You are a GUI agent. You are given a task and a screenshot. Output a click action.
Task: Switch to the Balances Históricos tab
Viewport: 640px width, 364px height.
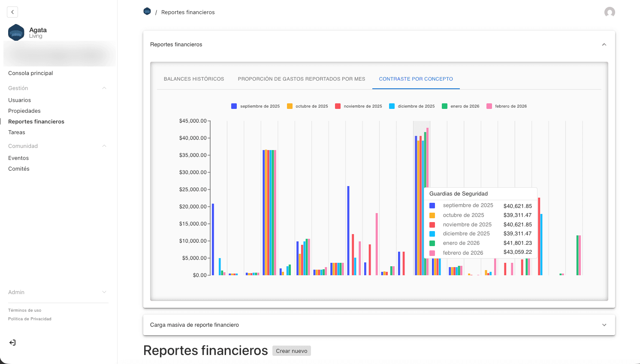pyautogui.click(x=193, y=79)
